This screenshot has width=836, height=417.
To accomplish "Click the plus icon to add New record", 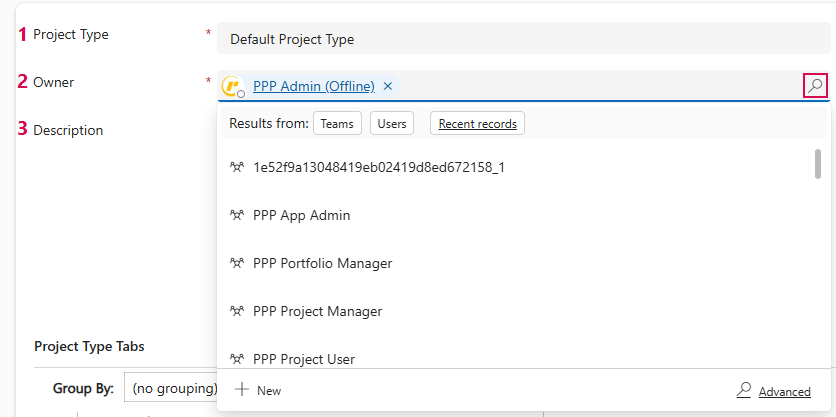I will (x=242, y=390).
